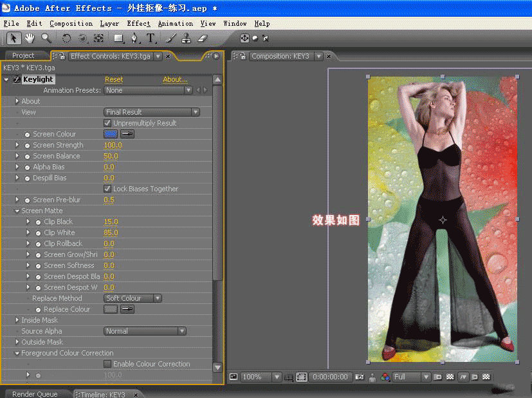This screenshot has width=532, height=398.
Task: Pick the Clone Stamp tool
Action: click(187, 38)
